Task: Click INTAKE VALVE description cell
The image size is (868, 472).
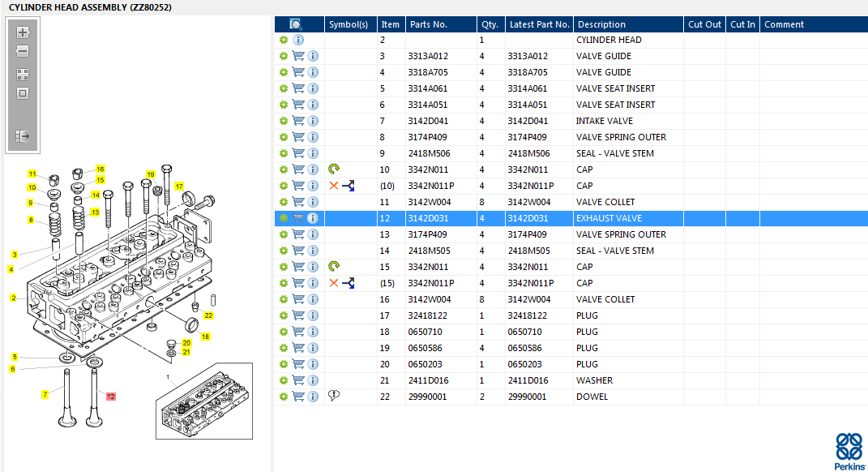Action: [605, 121]
